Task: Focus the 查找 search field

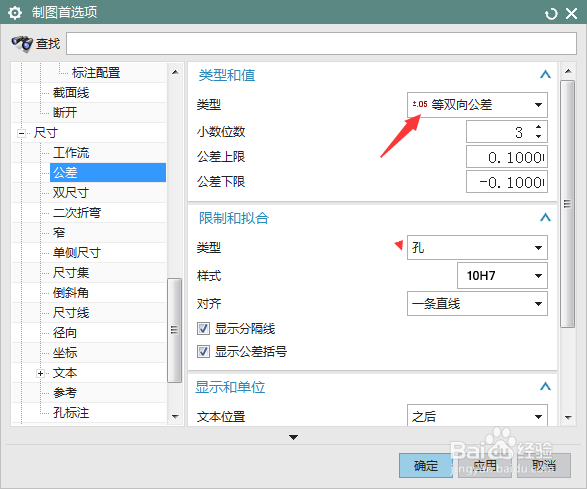Action: 321,43
